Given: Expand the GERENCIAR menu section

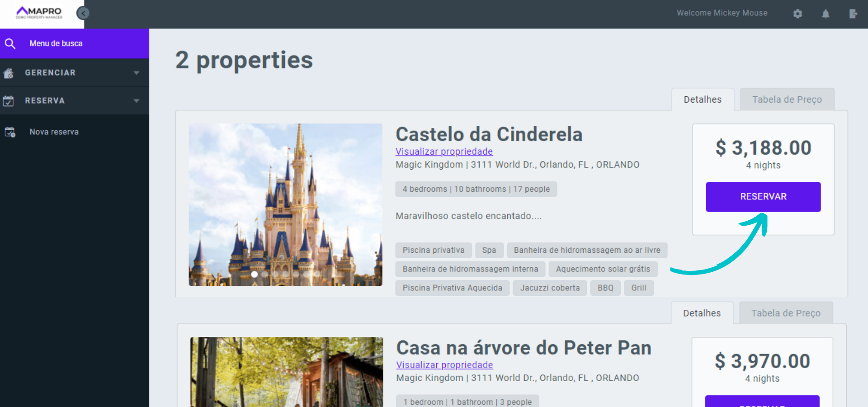Looking at the screenshot, I should [137, 72].
